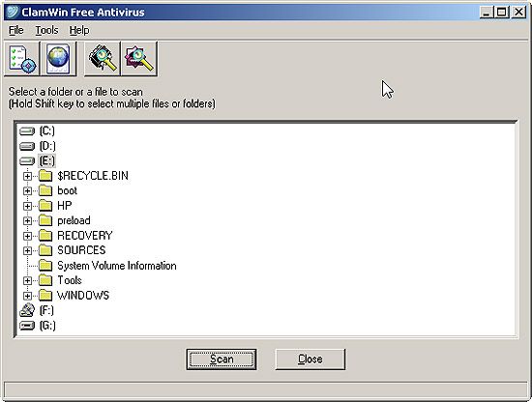532x402 pixels.
Task: Close window with title bar X
Action: tap(518, 13)
